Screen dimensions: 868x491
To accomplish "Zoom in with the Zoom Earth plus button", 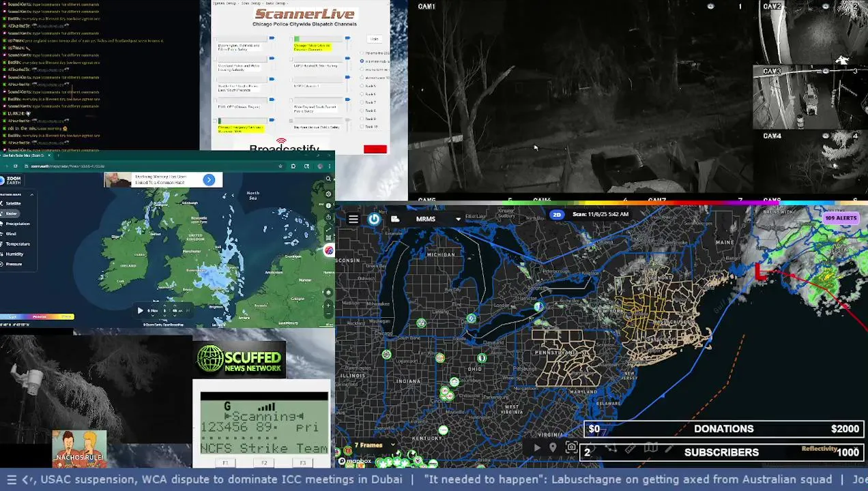I will click(328, 305).
